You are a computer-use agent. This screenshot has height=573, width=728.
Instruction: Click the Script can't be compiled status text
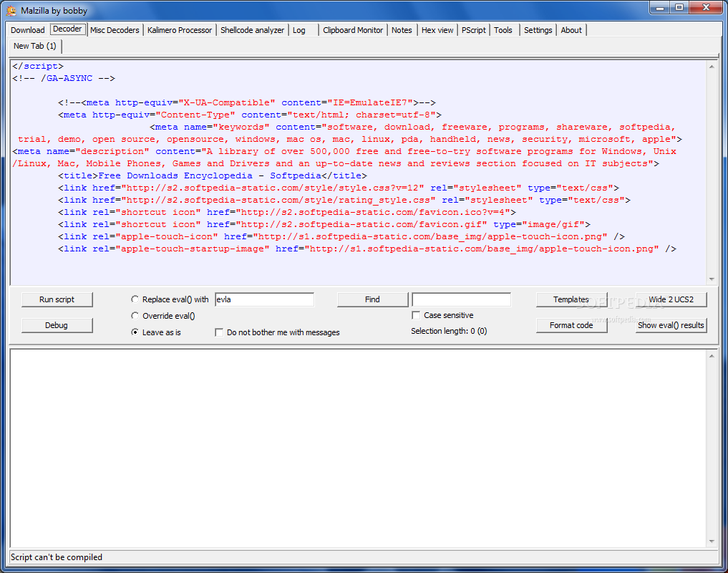coord(56,557)
